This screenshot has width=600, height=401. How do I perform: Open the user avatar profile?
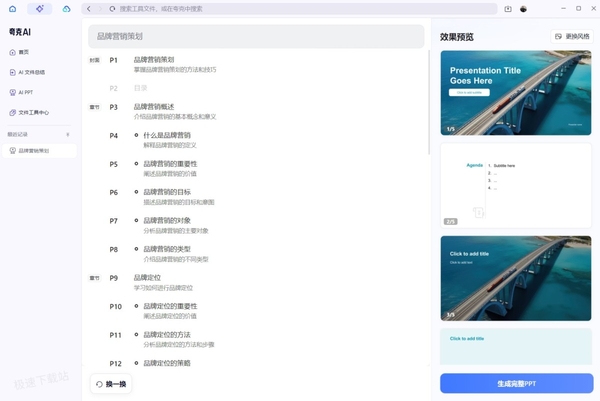(523, 9)
